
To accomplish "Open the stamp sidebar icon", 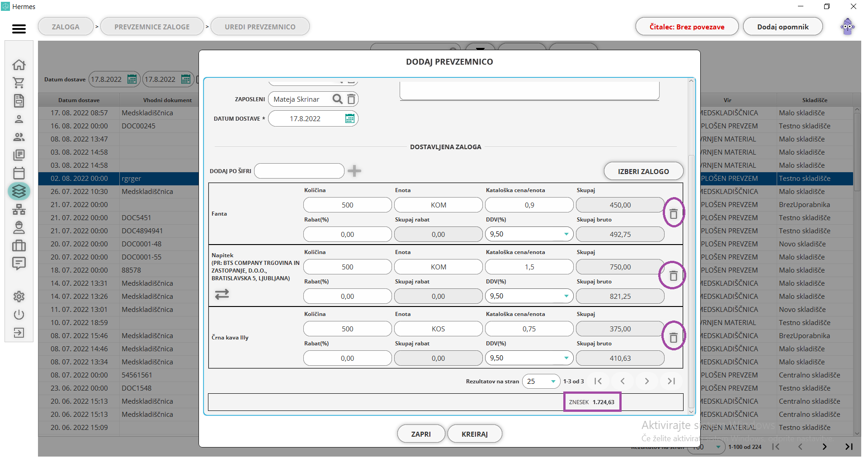I will (19, 227).
